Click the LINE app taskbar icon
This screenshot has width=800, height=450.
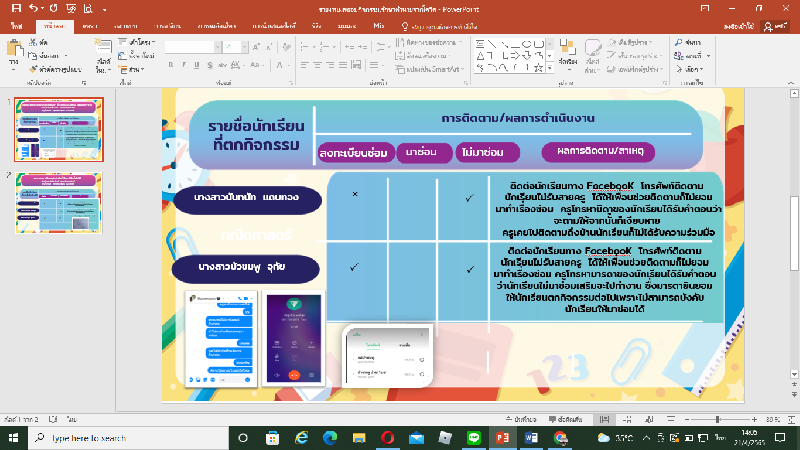[473, 438]
